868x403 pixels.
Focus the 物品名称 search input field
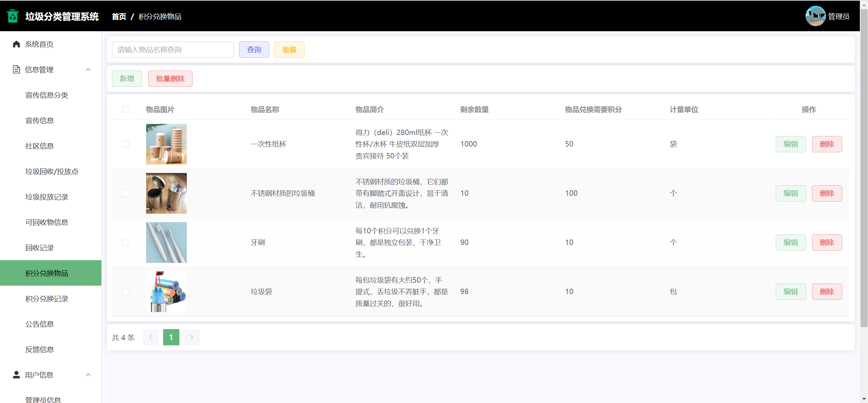pos(173,50)
